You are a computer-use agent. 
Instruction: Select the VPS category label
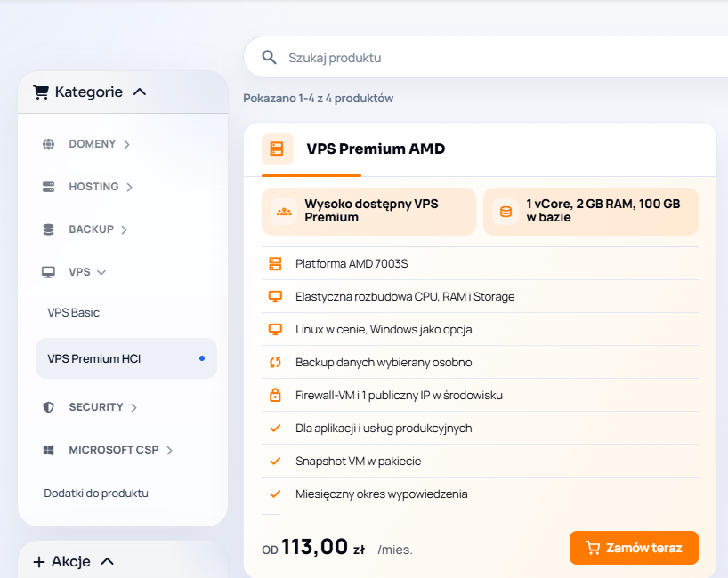[x=79, y=272]
